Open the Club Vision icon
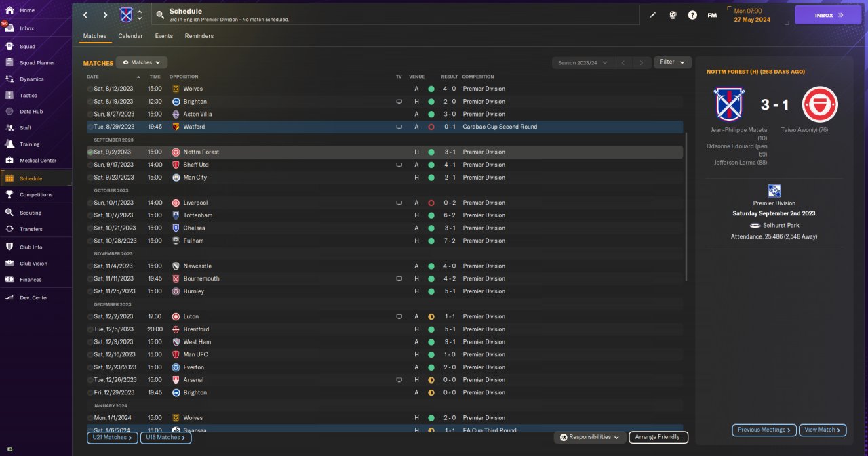The image size is (868, 456). click(9, 264)
